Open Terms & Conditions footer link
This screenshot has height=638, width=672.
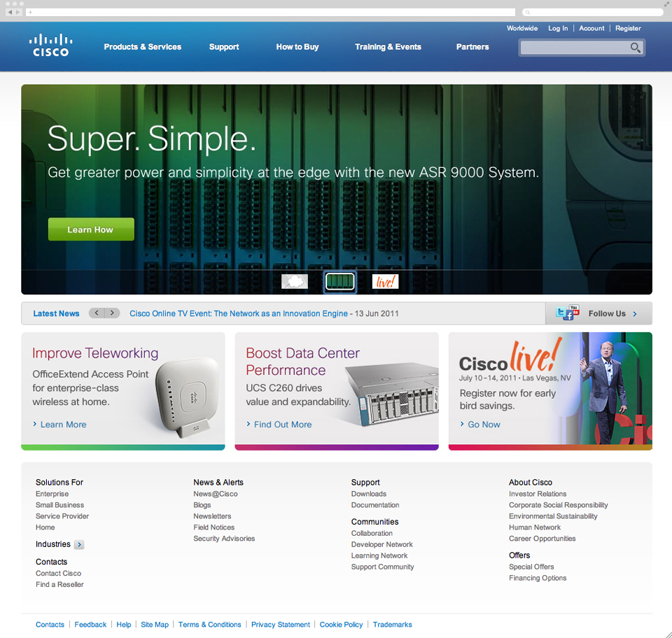pyautogui.click(x=209, y=624)
